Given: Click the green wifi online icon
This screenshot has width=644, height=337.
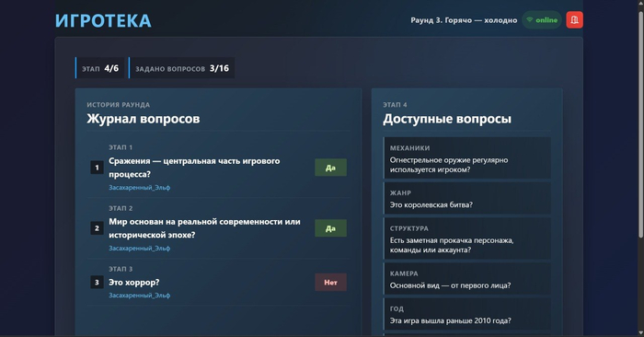Looking at the screenshot, I should click(x=530, y=19).
